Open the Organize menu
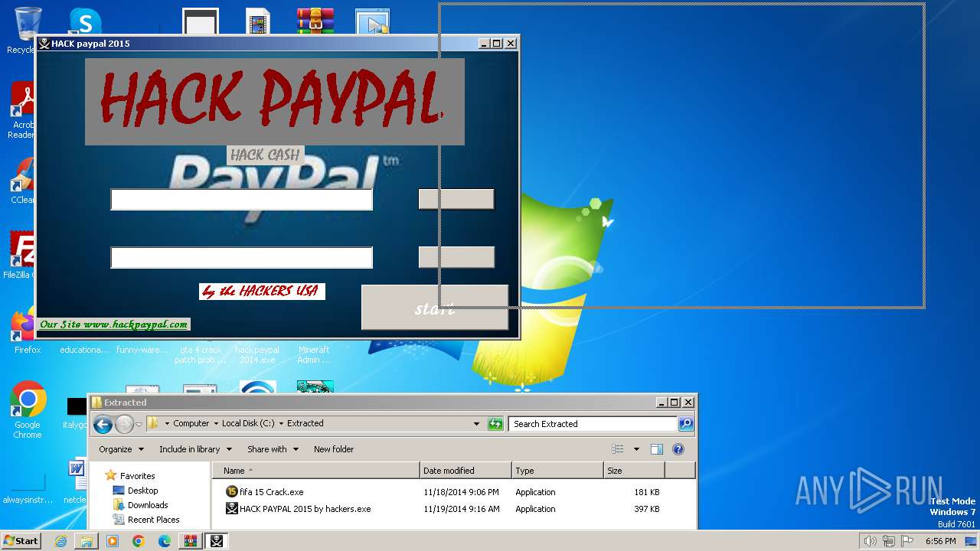This screenshot has width=980, height=551. pyautogui.click(x=121, y=449)
